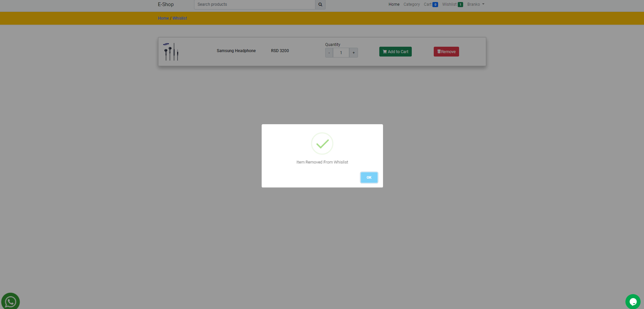Click the cart icon inside Add to Cart

click(x=385, y=51)
